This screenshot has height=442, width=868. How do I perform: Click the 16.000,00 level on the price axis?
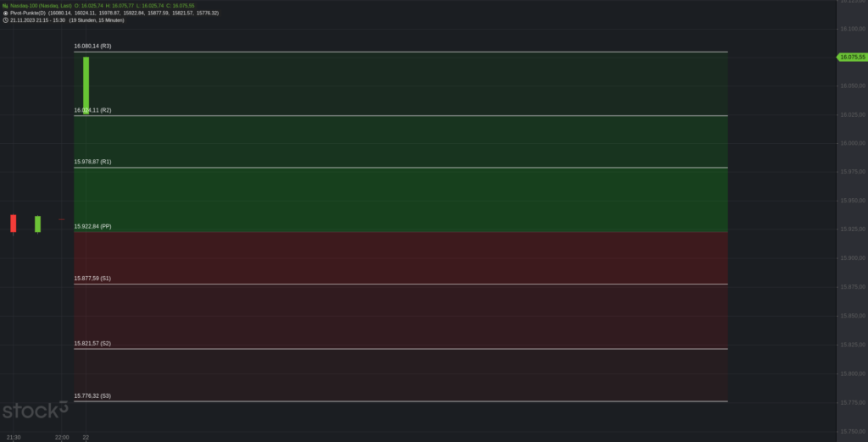853,143
